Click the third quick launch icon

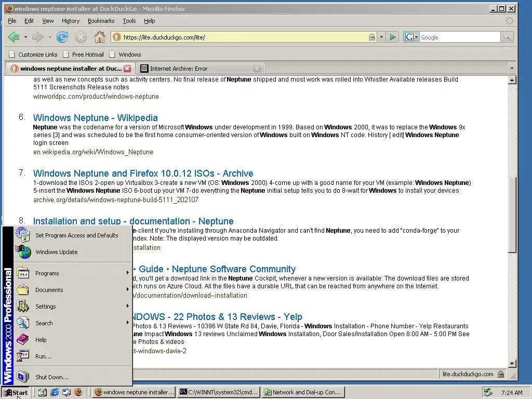[x=66, y=392]
